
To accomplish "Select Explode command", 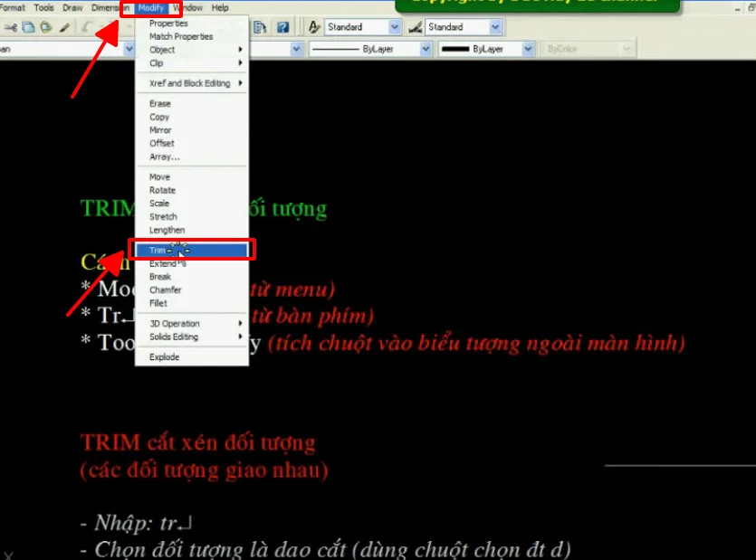I will point(192,357).
